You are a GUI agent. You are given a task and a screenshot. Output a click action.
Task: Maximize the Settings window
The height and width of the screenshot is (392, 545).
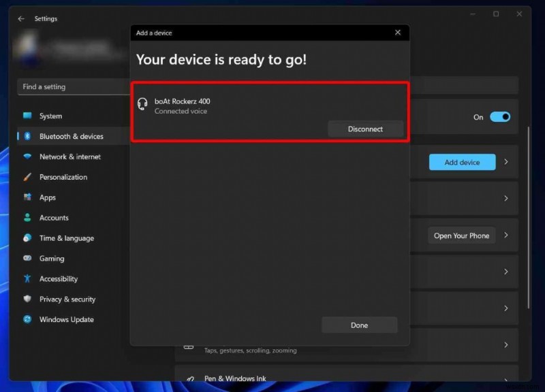pyautogui.click(x=496, y=14)
